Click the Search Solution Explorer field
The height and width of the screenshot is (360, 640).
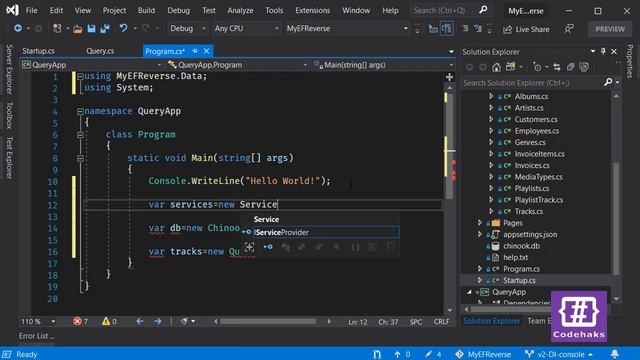[x=533, y=83]
